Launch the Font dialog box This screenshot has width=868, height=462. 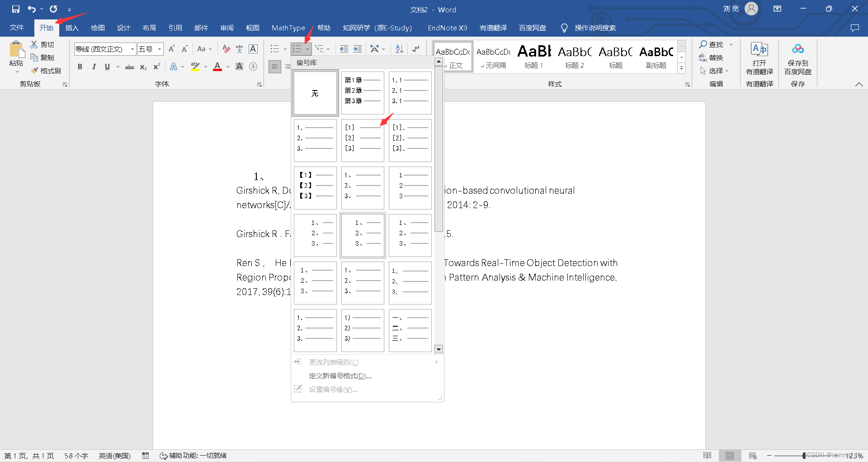[259, 85]
